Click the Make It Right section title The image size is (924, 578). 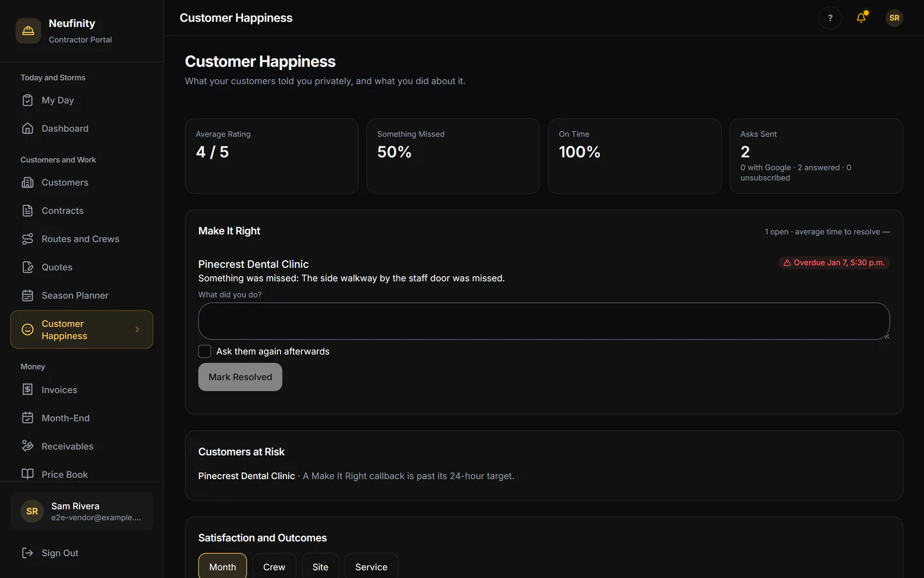[x=229, y=231]
